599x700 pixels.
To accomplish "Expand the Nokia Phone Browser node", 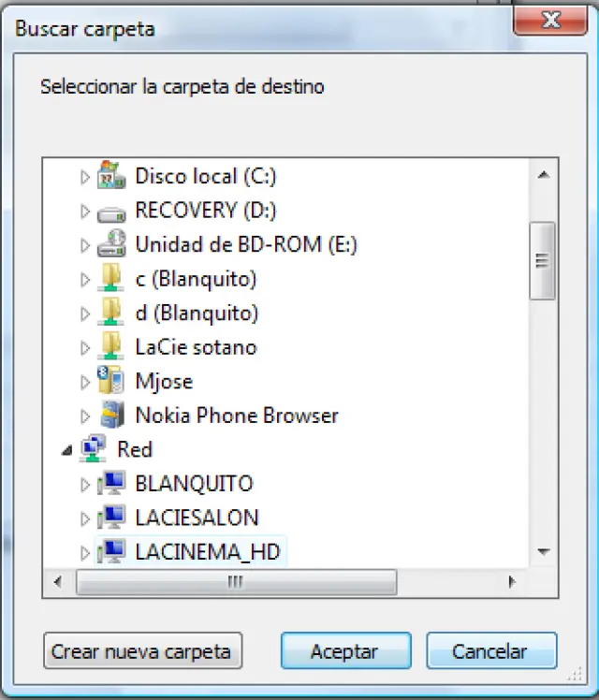I will [85, 416].
